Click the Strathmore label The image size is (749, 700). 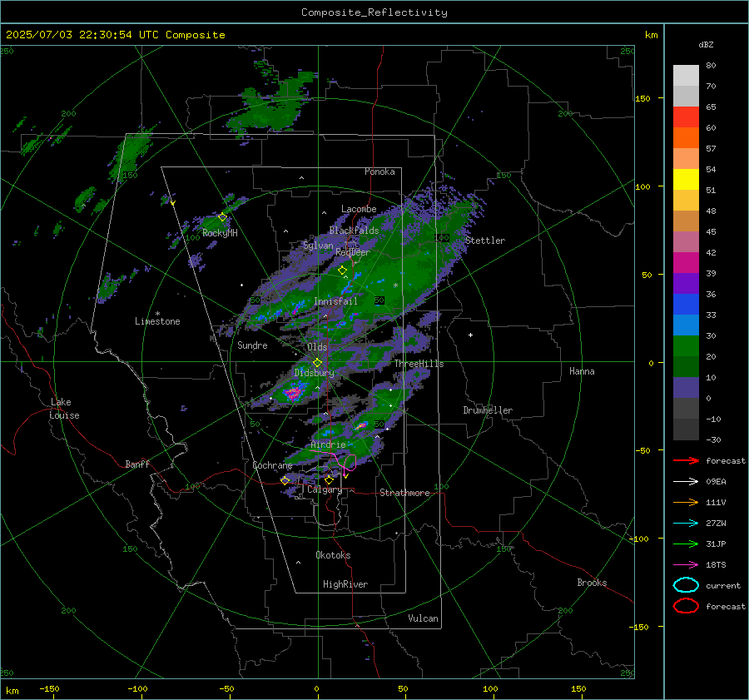pyautogui.click(x=404, y=493)
